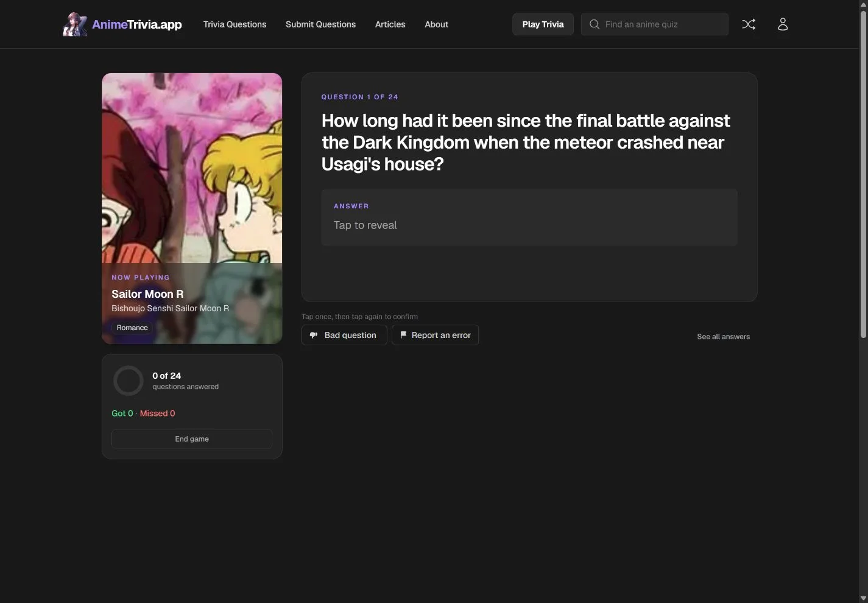Click the circular progress ring indicator

click(129, 381)
